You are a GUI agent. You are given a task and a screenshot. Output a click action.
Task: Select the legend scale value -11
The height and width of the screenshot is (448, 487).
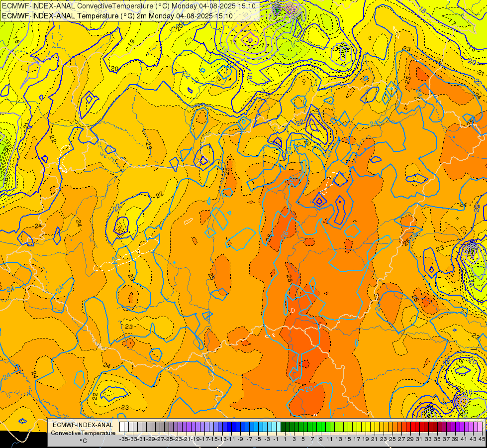231,440
